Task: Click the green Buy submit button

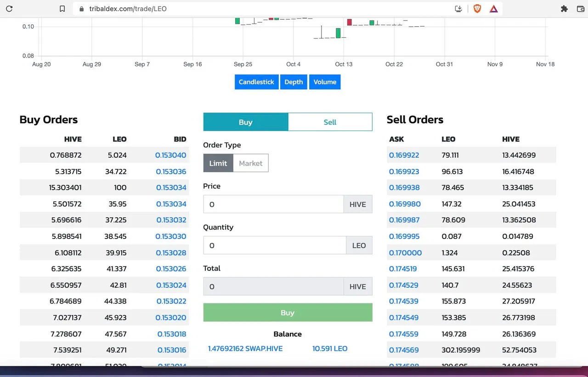Action: [x=288, y=313]
